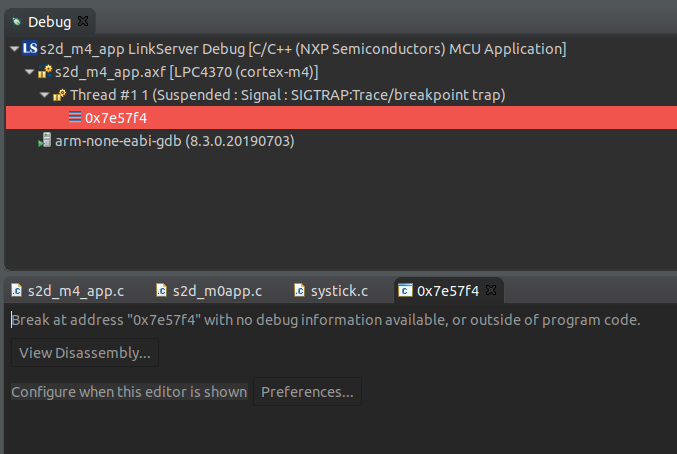The image size is (677, 454).
Task: Collapse the Thread #1 suspended node
Action: pos(44,95)
